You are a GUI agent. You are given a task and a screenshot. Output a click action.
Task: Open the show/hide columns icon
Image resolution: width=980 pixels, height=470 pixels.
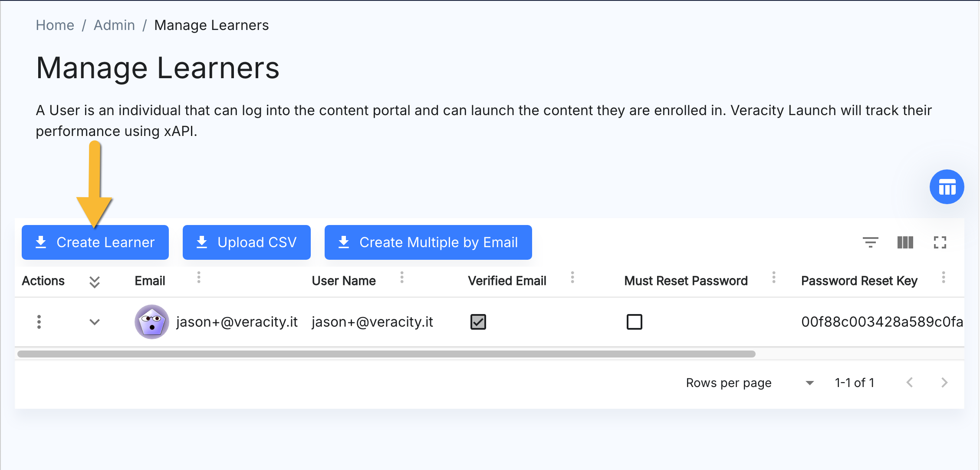tap(905, 242)
